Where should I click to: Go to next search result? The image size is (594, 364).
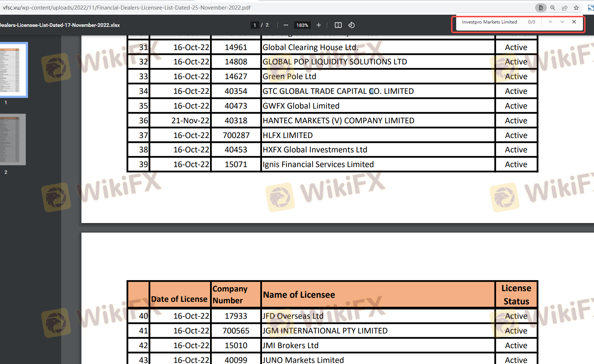(562, 22)
